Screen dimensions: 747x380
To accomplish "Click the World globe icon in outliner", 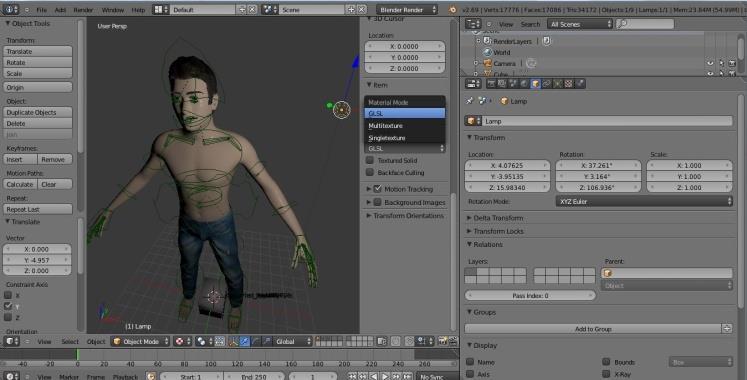I will (x=487, y=52).
